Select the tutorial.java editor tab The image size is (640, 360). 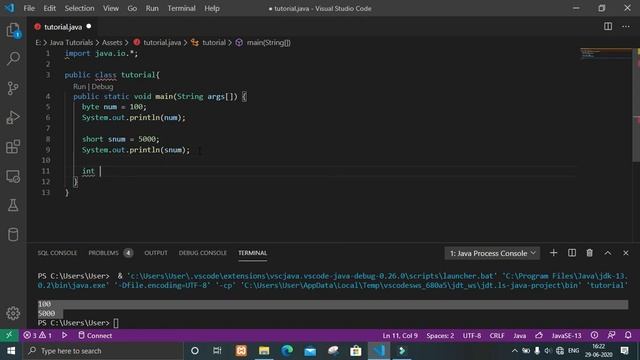coord(63,27)
